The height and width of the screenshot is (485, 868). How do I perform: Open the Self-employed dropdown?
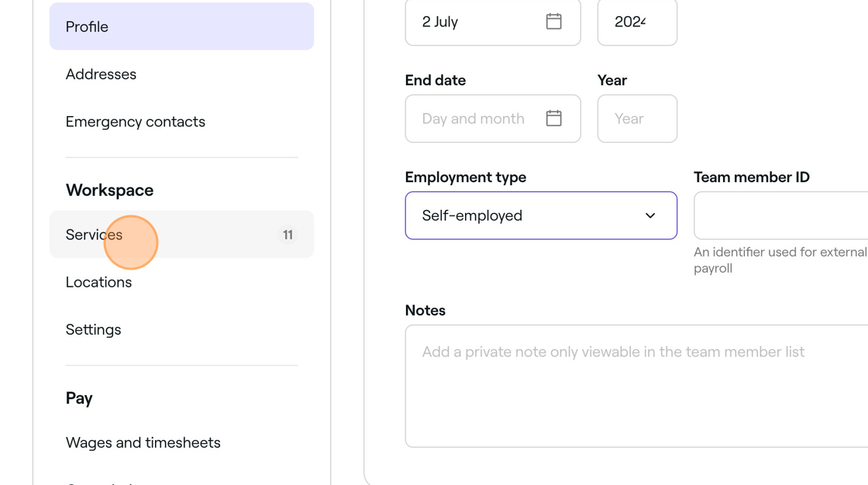tap(541, 215)
